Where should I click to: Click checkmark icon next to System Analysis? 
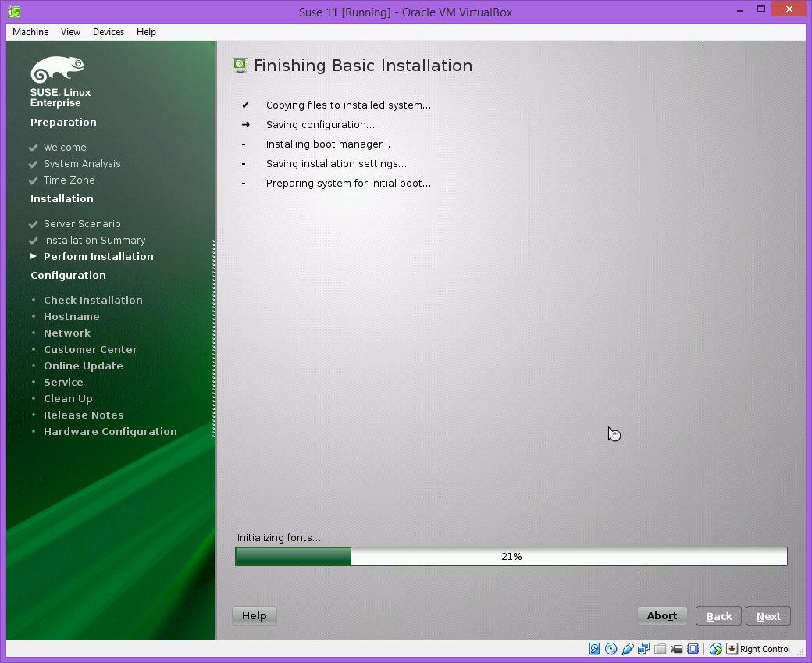33,164
